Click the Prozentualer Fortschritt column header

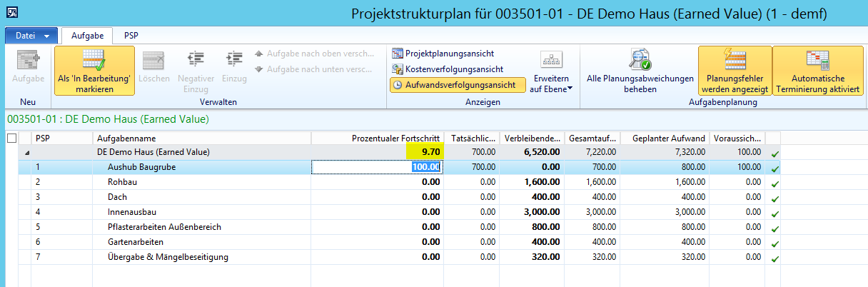point(377,138)
